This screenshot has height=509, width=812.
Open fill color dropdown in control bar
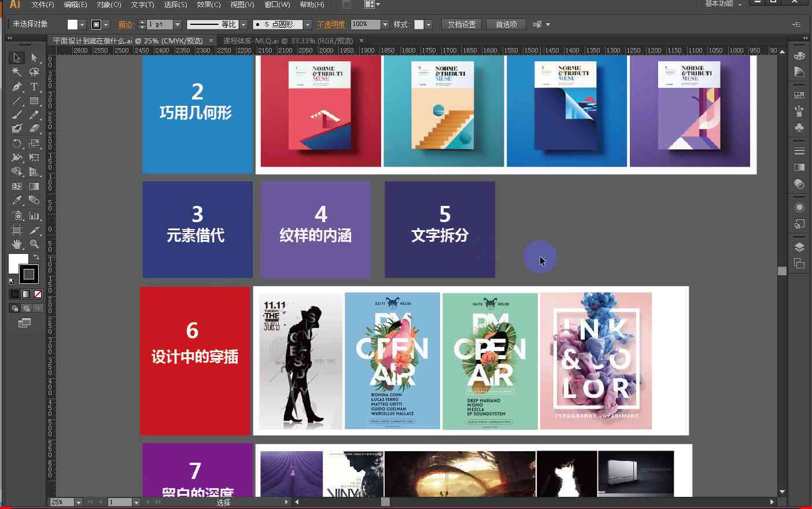[x=82, y=25]
